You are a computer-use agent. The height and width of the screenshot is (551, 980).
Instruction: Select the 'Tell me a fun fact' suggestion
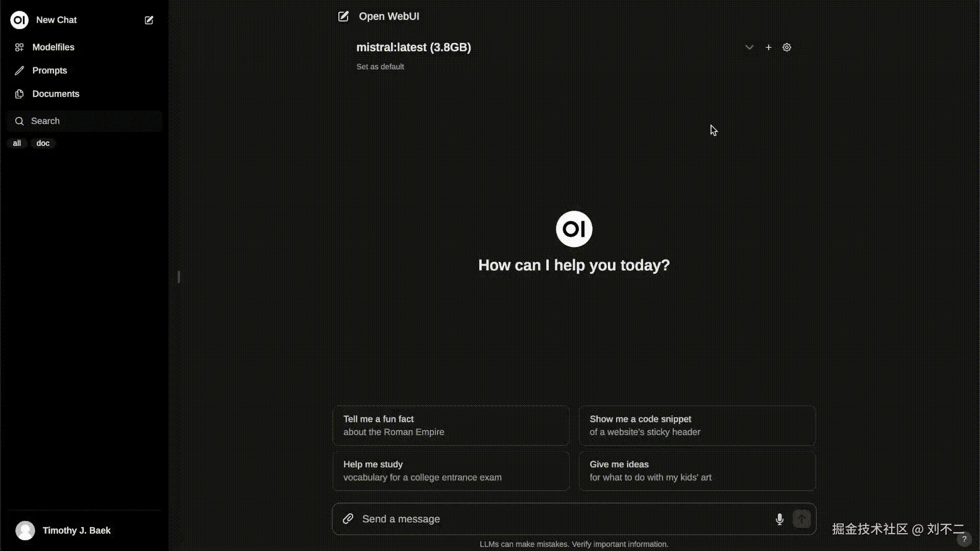[x=450, y=425]
